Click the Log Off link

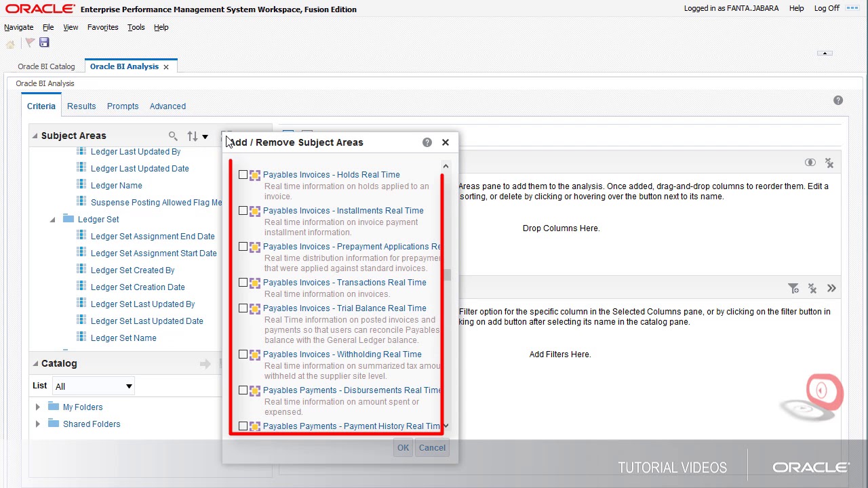(x=827, y=8)
